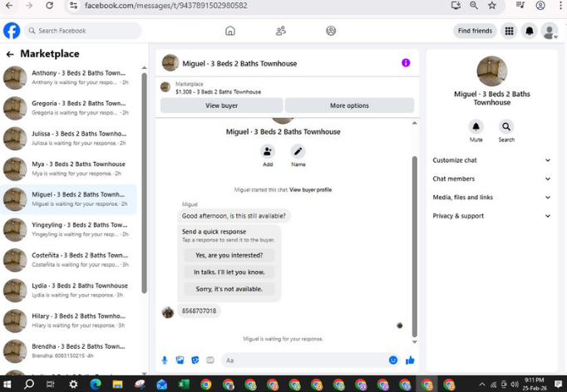Open Yingeyling's townhouse conversation
Screen dimensions: 567x392
pyautogui.click(x=69, y=230)
